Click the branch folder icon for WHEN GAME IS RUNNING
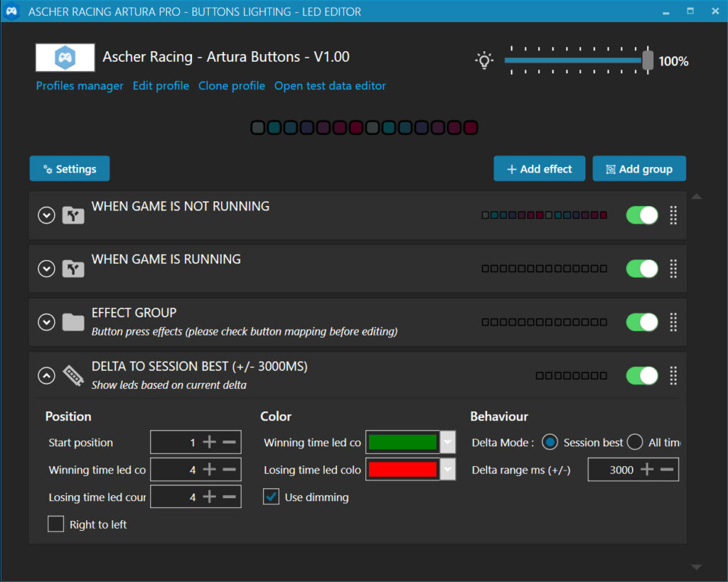 pos(73,269)
